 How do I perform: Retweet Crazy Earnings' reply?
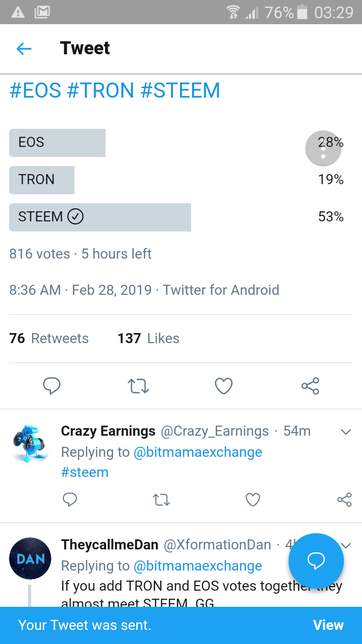pos(161,500)
